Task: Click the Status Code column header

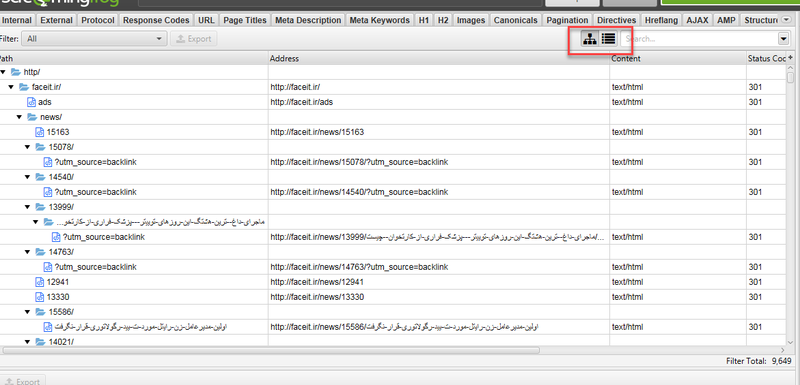Action: click(x=766, y=58)
